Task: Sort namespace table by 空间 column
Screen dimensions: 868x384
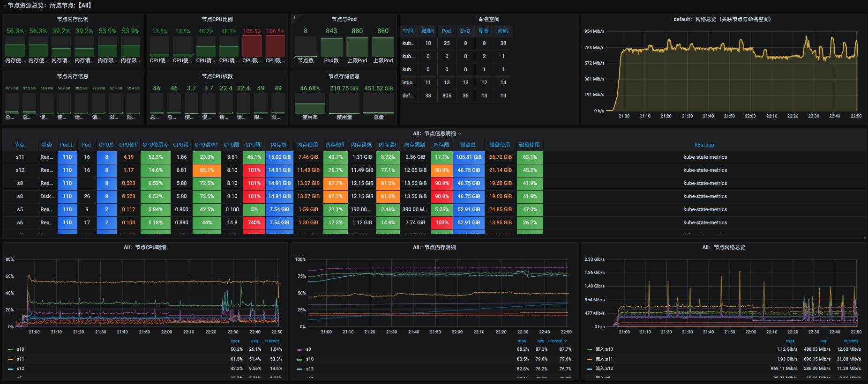Action: tap(408, 31)
